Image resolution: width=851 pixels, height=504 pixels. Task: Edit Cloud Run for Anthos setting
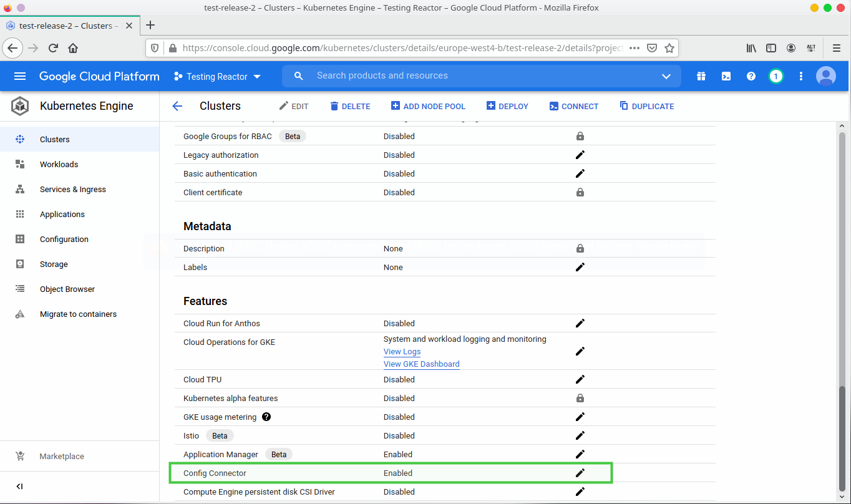(x=580, y=323)
